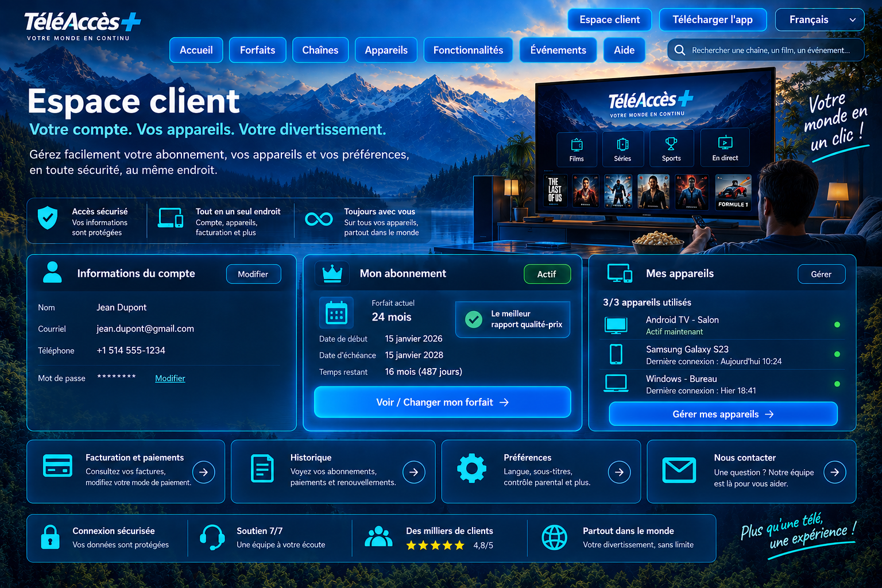Open the Fonctionnalités menu item
This screenshot has height=588, width=882.
point(468,50)
